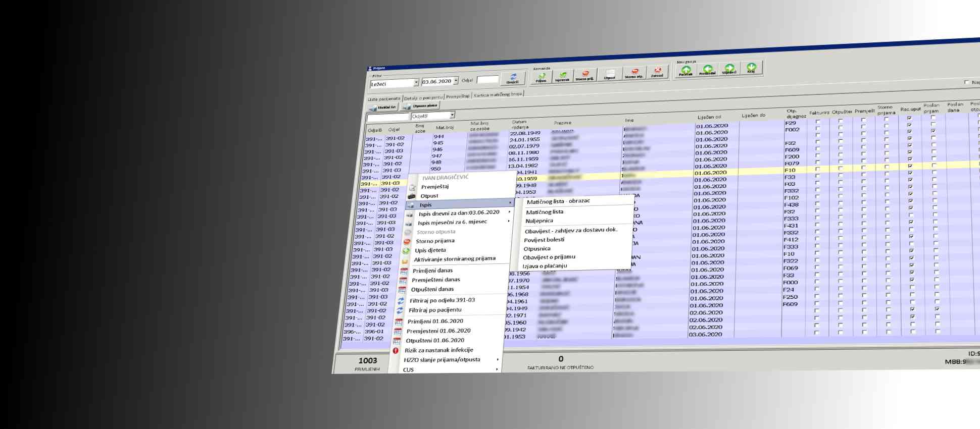Tick Fakturiran checkbox in the first patient row
This screenshot has width=980, height=429.
pos(818,121)
